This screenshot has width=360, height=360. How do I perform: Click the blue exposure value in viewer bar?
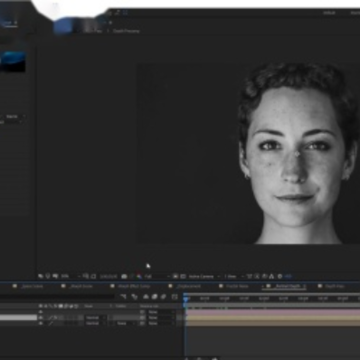[288, 276]
